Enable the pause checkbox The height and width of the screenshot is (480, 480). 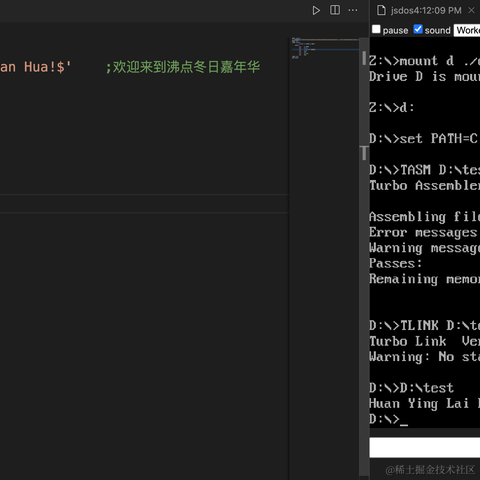376,29
